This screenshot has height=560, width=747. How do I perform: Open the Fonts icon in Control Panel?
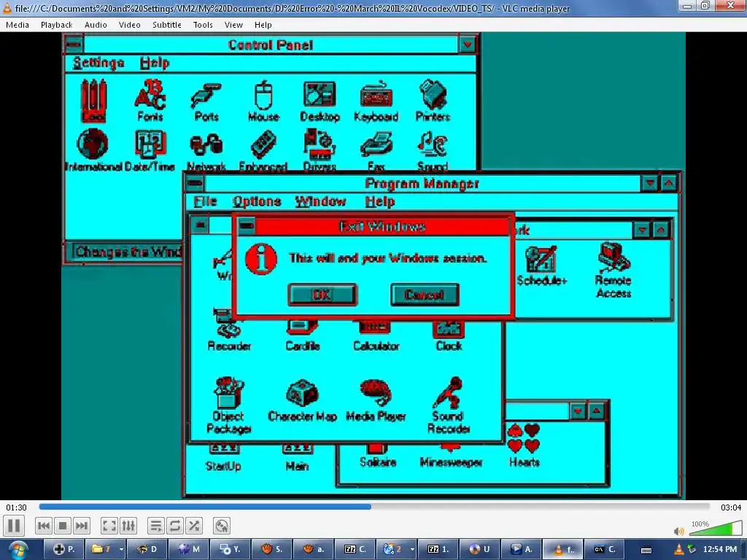(150, 101)
